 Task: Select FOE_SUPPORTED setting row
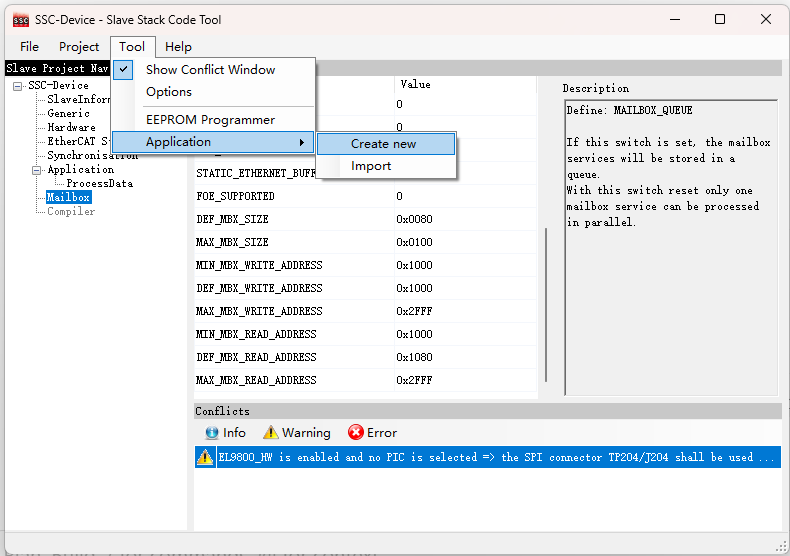point(365,196)
